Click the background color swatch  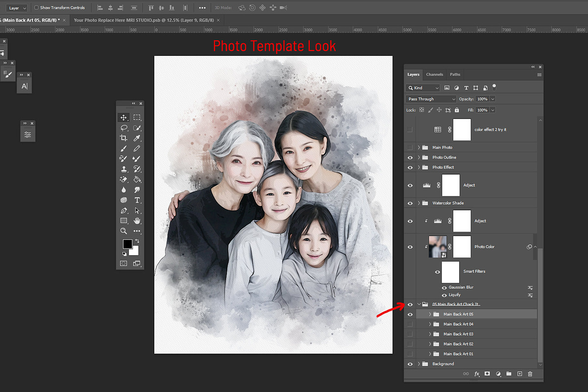pyautogui.click(x=134, y=251)
